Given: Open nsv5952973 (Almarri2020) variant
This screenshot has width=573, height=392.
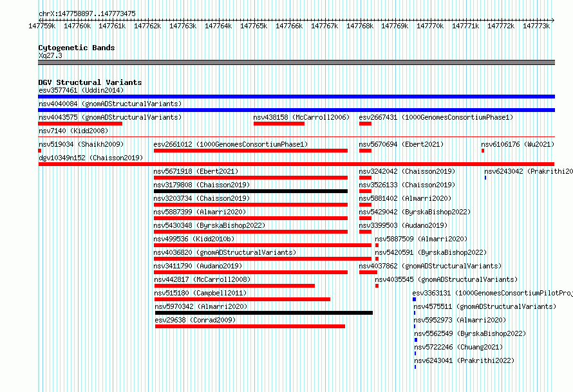Looking at the screenshot, I should [x=460, y=320].
